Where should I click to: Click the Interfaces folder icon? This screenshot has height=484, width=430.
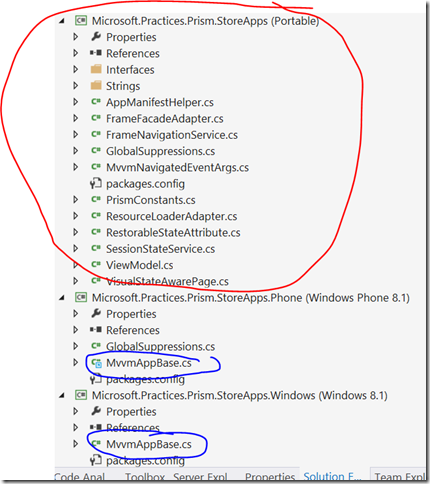pos(96,69)
